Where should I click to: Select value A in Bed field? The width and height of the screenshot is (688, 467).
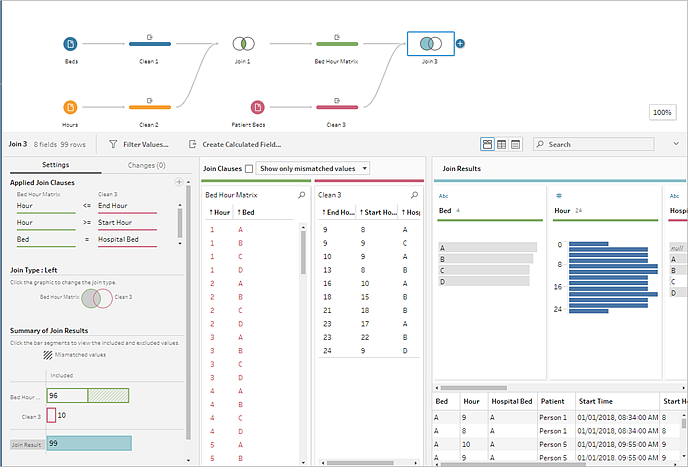click(x=487, y=248)
